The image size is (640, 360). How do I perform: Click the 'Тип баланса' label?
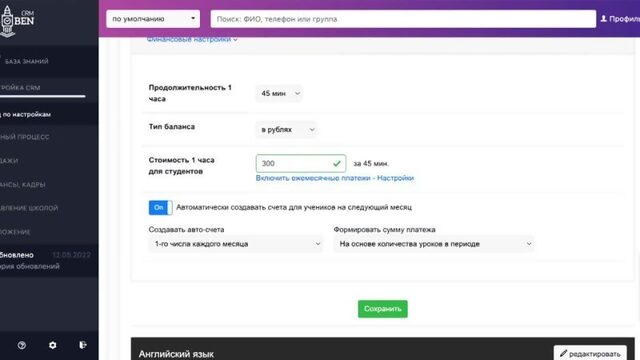171,127
